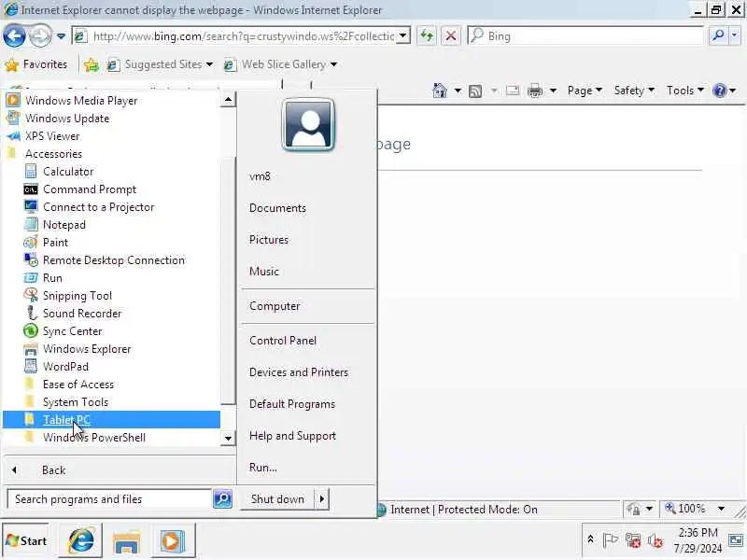Open Suggested Sites in favorites bar
747x560 pixels.
pyautogui.click(x=160, y=64)
